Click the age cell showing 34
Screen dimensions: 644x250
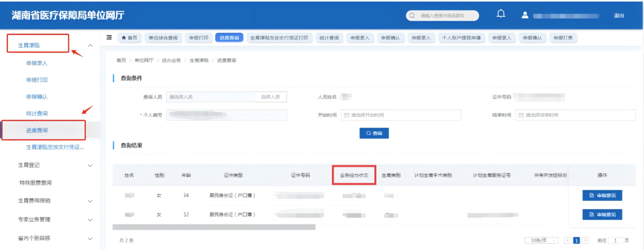186,196
